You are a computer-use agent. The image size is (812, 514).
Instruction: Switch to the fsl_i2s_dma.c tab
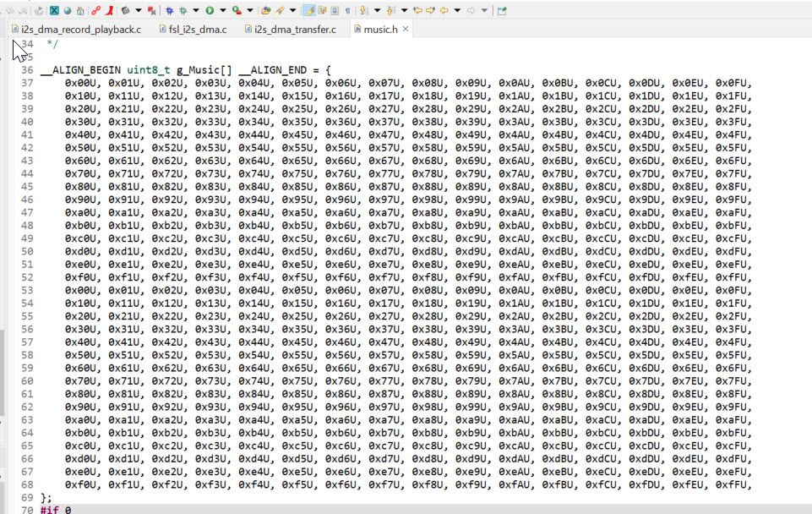click(193, 30)
